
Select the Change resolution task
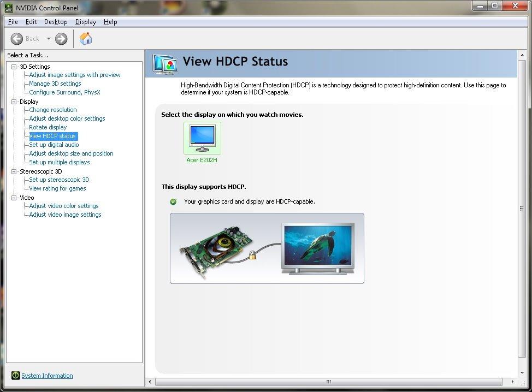[x=52, y=110]
